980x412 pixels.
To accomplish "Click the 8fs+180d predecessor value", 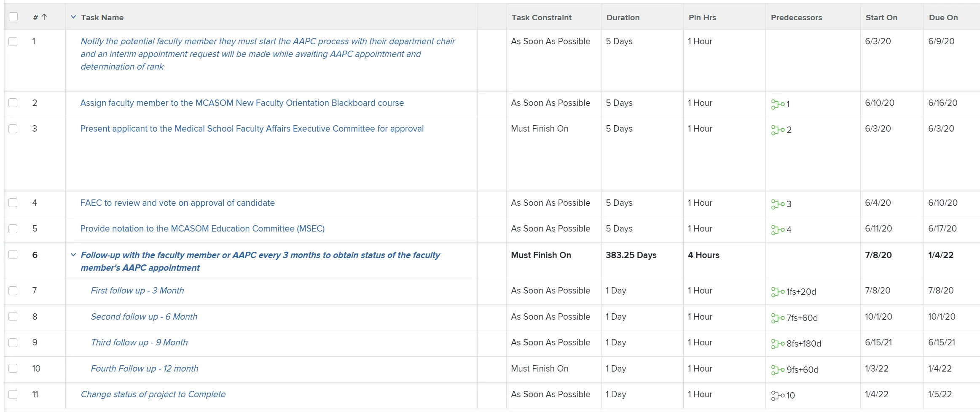I will tap(804, 344).
